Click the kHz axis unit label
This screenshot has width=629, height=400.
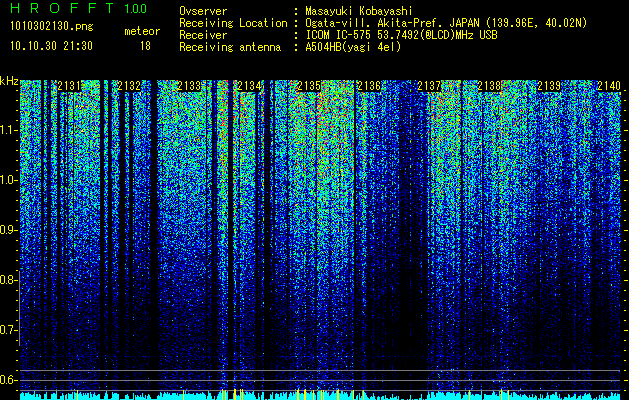tap(9, 81)
